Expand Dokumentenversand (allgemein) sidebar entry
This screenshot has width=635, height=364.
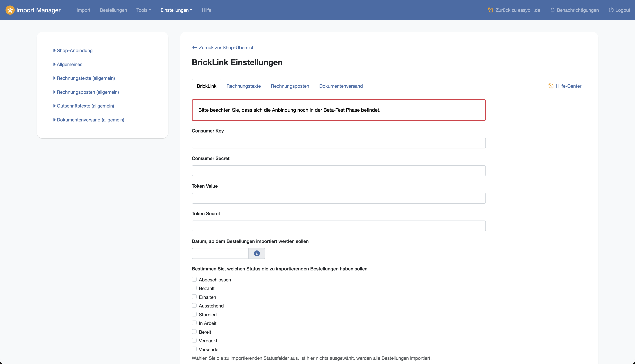tap(90, 120)
